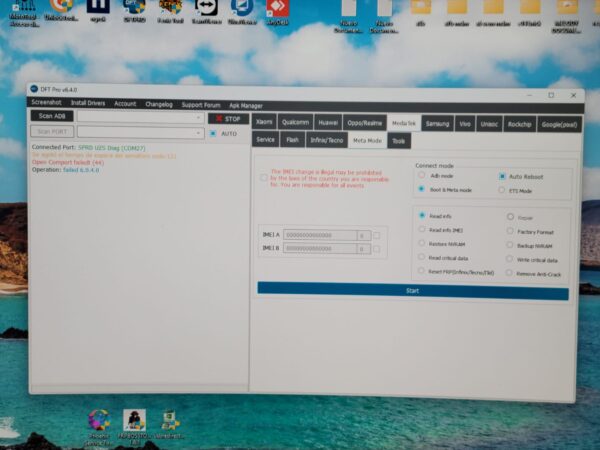600x450 pixels.
Task: Open the Infinix/Tecno sub-tab
Action: (x=327, y=140)
